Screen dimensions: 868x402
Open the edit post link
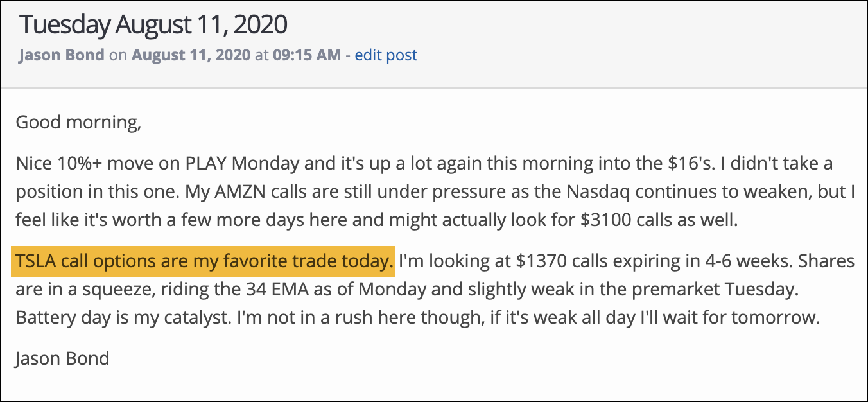[386, 55]
